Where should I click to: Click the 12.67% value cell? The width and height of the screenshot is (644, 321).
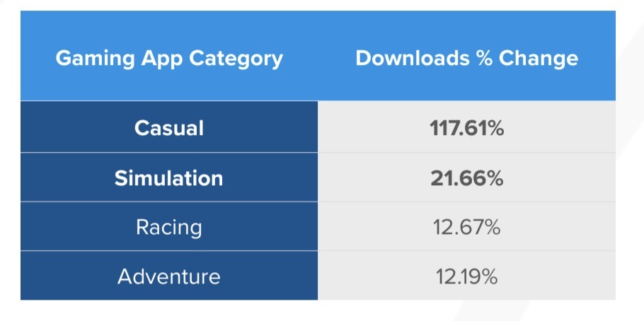click(466, 226)
